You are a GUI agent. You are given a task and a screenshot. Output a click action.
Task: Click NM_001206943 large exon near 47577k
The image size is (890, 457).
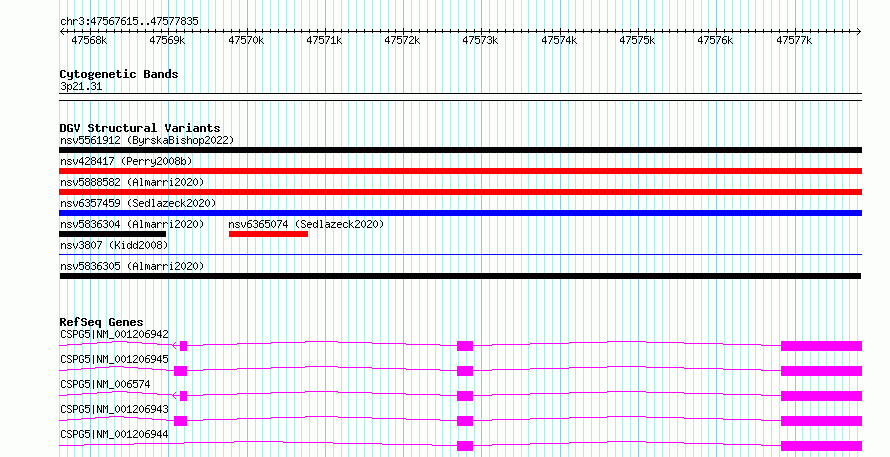coord(821,421)
